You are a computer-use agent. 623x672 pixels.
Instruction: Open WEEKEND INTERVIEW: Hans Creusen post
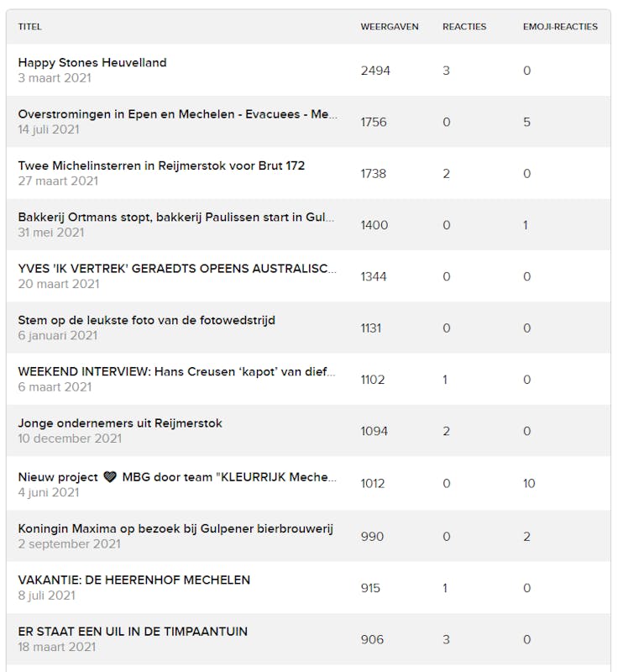[x=176, y=371]
